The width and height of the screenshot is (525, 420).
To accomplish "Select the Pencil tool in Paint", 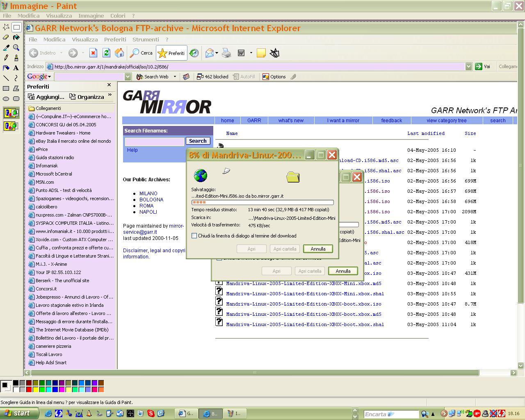I will coord(6,58).
